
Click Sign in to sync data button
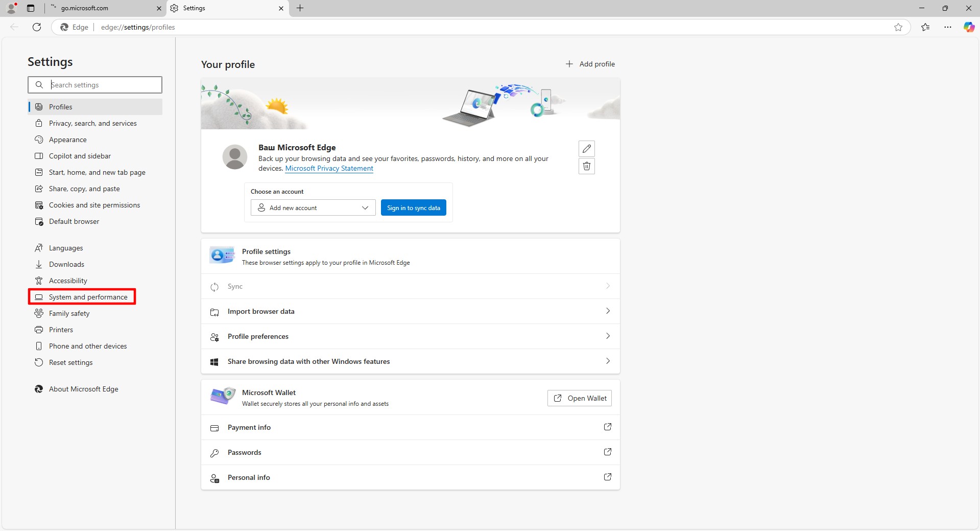413,207
